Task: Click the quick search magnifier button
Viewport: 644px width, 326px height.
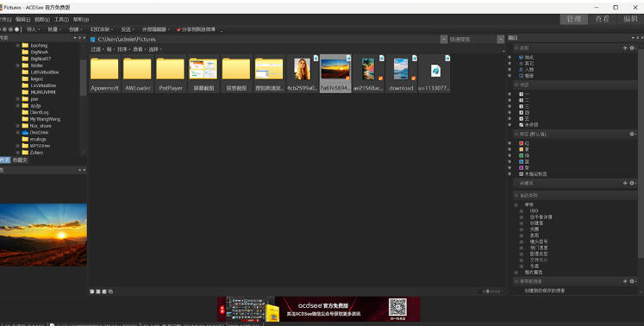Action: pos(500,39)
